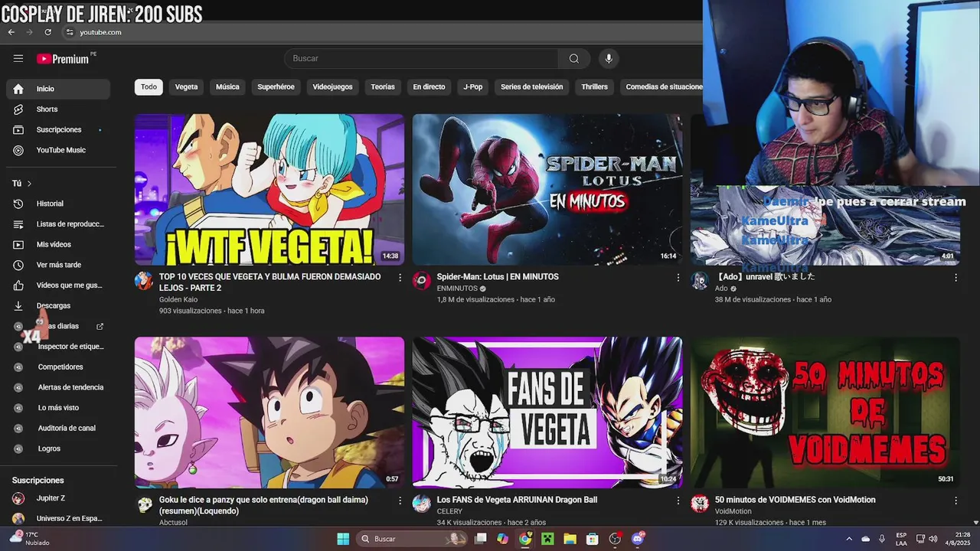Open Microsoft Store from the taskbar

pyautogui.click(x=593, y=539)
